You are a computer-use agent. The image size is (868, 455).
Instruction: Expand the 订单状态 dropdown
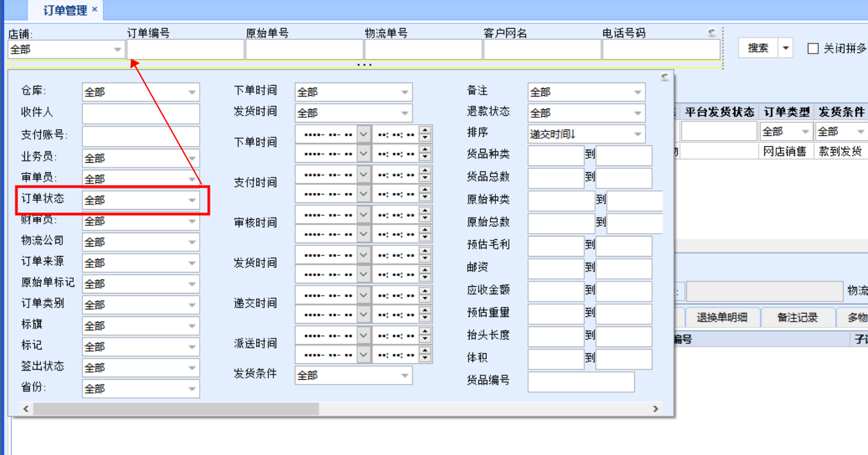pyautogui.click(x=192, y=200)
